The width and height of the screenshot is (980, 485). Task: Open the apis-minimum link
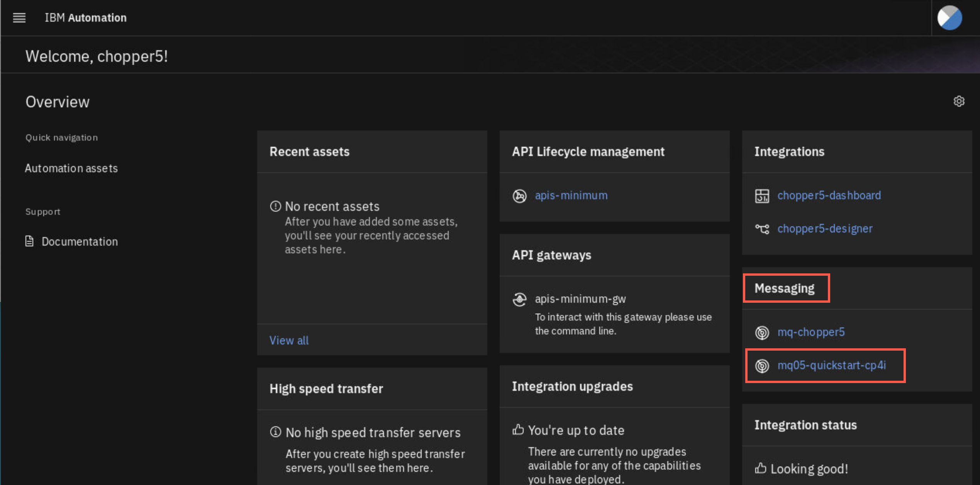(x=571, y=195)
